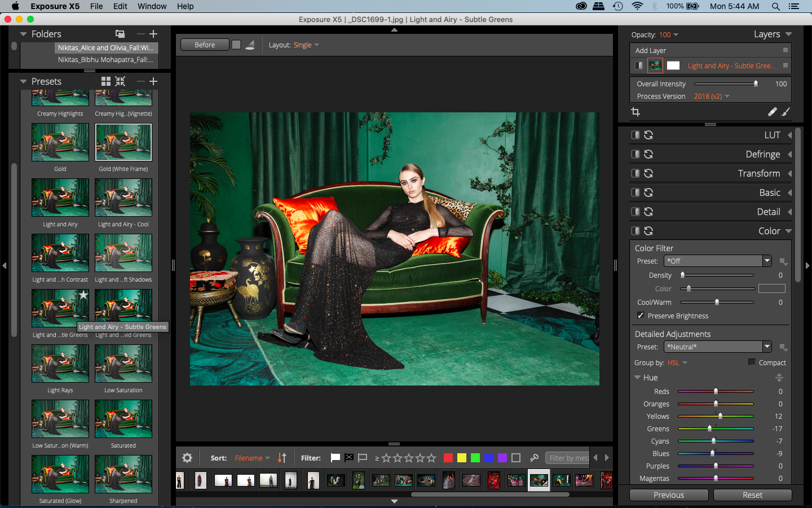The image size is (812, 508).
Task: Apply the Low Saturation preset thumbnail
Action: [x=123, y=363]
